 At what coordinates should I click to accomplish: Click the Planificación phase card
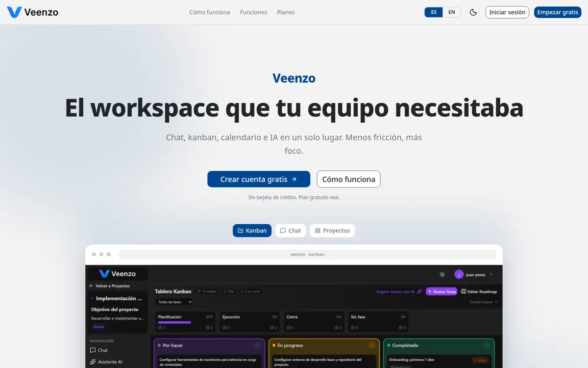tap(185, 322)
